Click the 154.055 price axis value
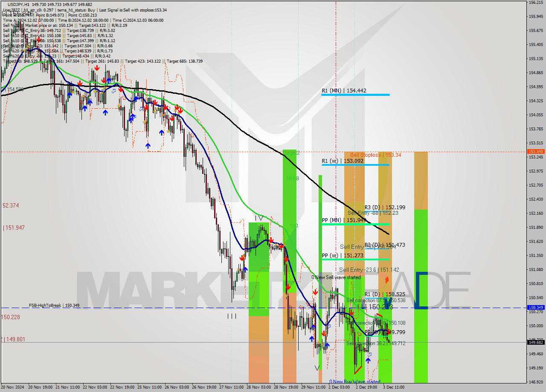The height and width of the screenshot is (392, 546). pyautogui.click(x=536, y=115)
